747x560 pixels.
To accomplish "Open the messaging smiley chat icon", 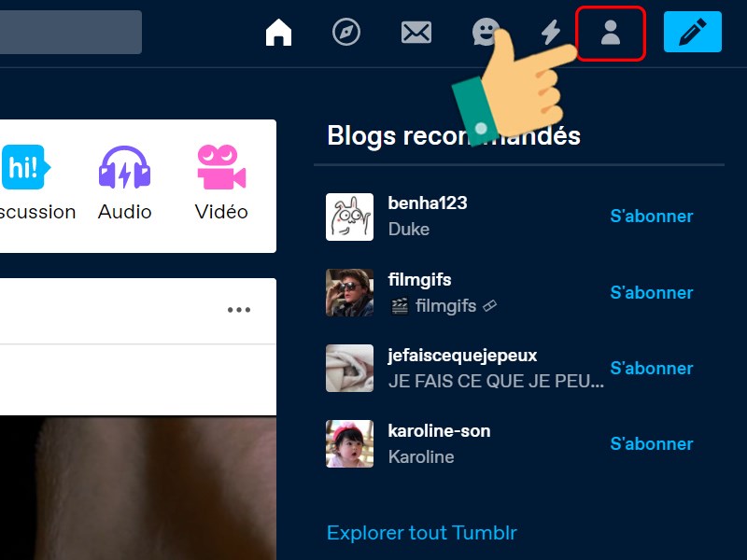I will point(486,33).
